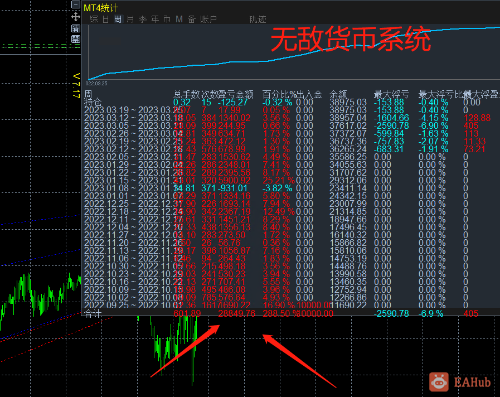Click total max drawdown percent -6.9 %

431,313
